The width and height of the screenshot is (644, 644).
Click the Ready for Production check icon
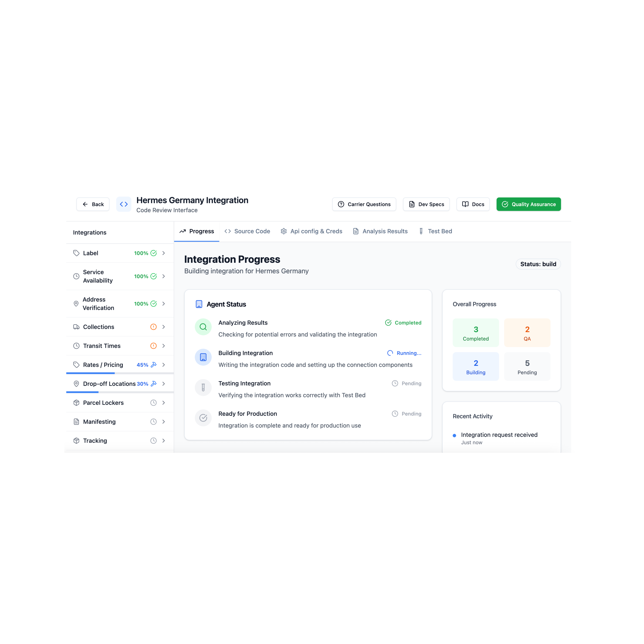click(x=203, y=418)
